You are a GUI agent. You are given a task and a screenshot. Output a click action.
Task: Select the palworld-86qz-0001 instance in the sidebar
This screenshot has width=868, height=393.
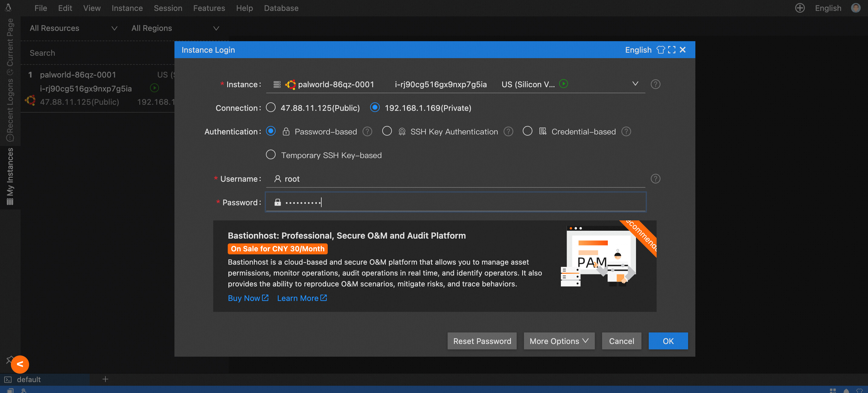(x=98, y=88)
